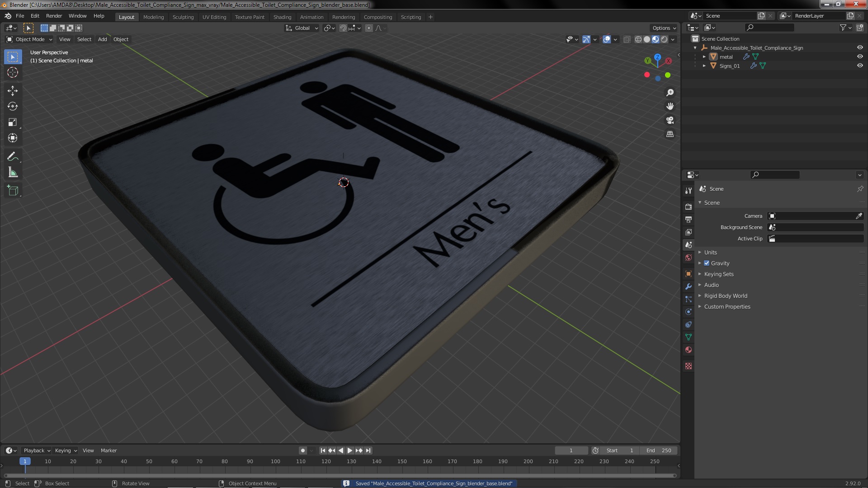Click the Annotate tool icon

click(x=13, y=156)
